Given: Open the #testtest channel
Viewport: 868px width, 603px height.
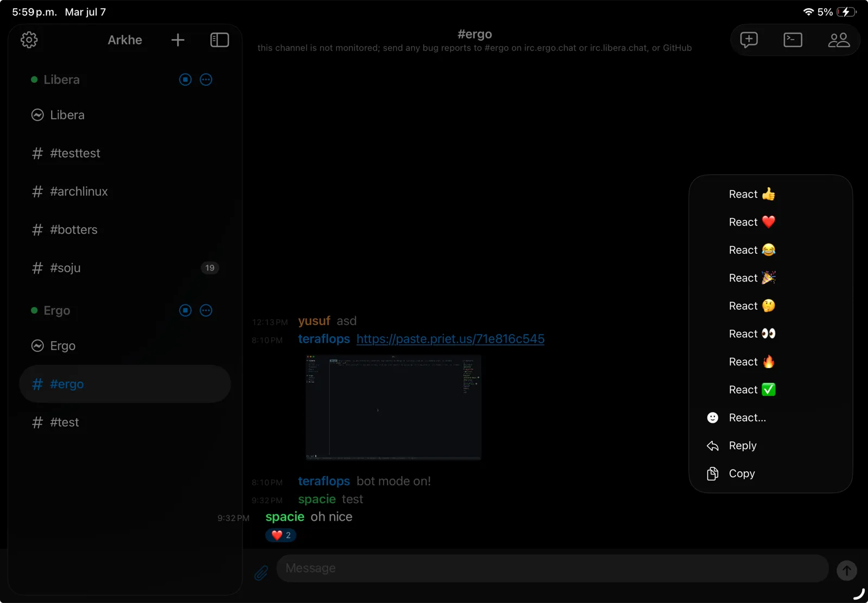Looking at the screenshot, I should point(125,153).
